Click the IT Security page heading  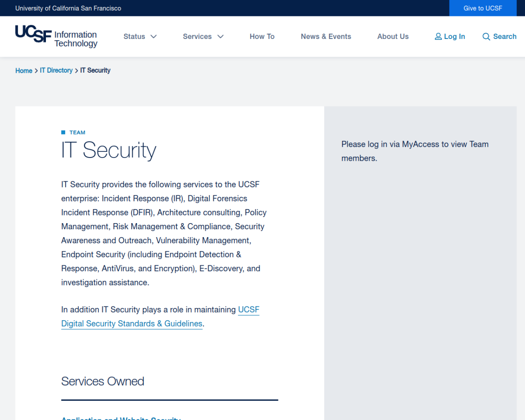tap(109, 150)
